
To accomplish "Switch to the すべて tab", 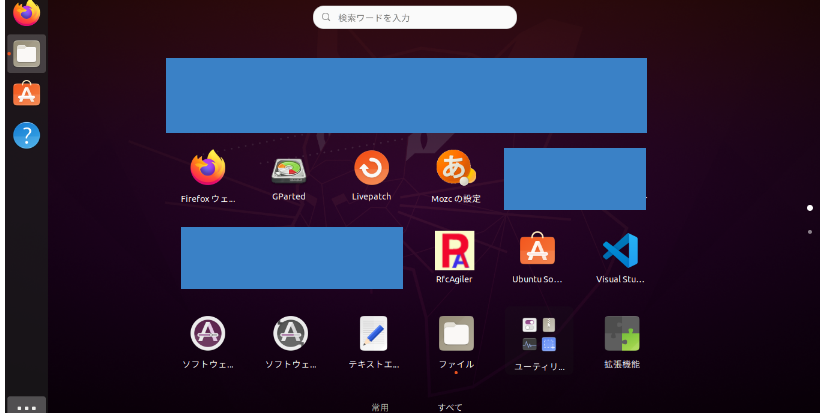I will click(x=450, y=408).
